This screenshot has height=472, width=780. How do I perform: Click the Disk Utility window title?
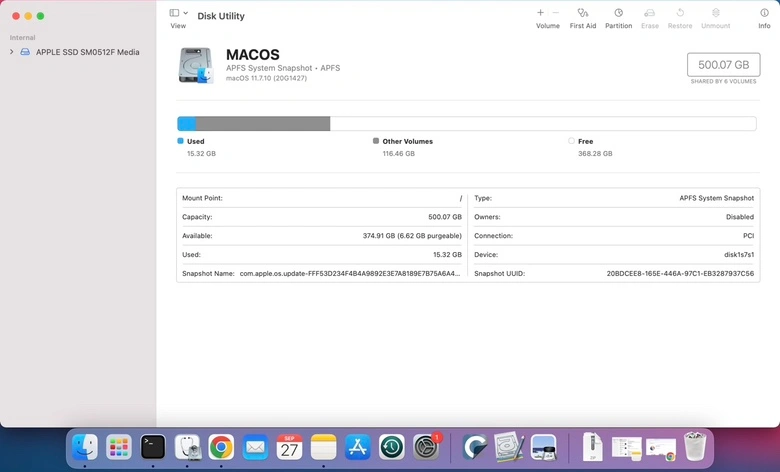[221, 16]
